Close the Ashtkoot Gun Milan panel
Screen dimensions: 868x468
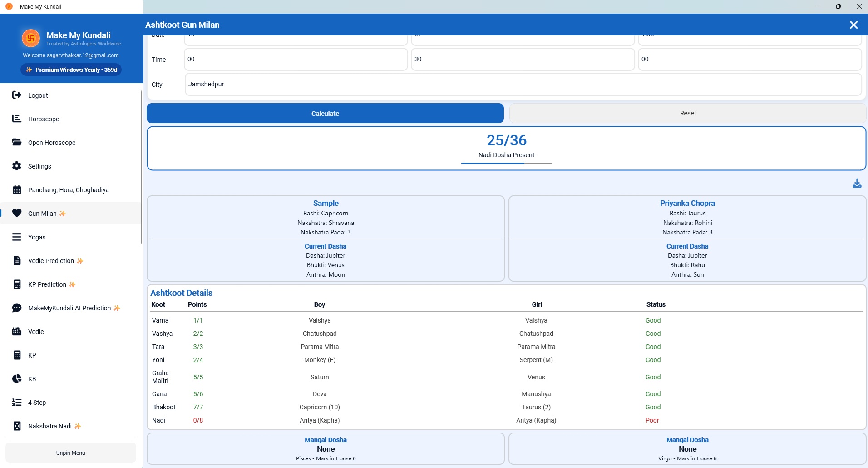[x=853, y=25]
